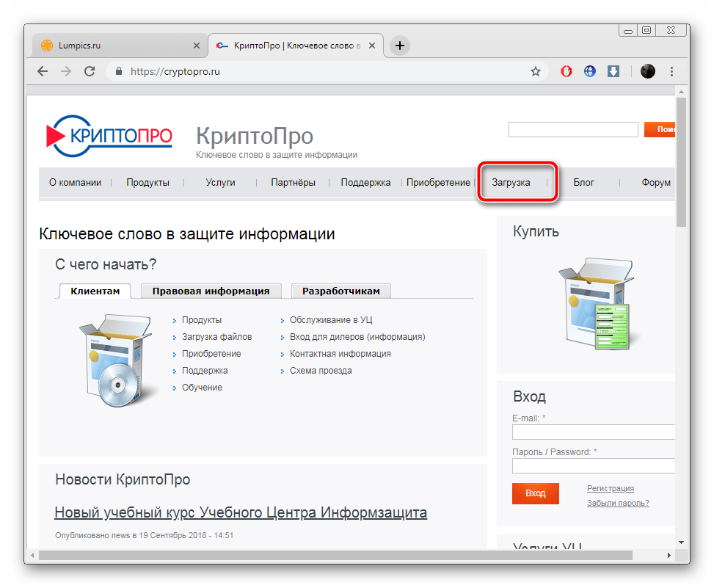Switch to Правовая информация tab
This screenshot has height=588, width=714.
211,291
